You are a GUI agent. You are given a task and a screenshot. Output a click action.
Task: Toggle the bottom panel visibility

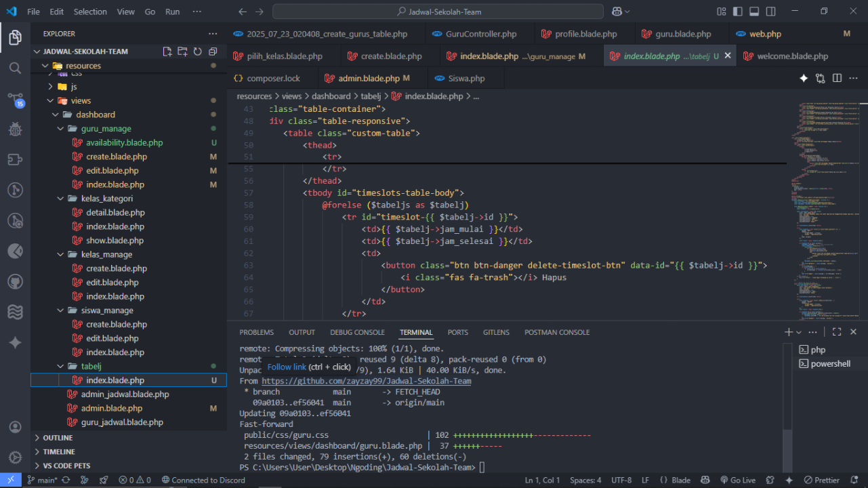[755, 12]
